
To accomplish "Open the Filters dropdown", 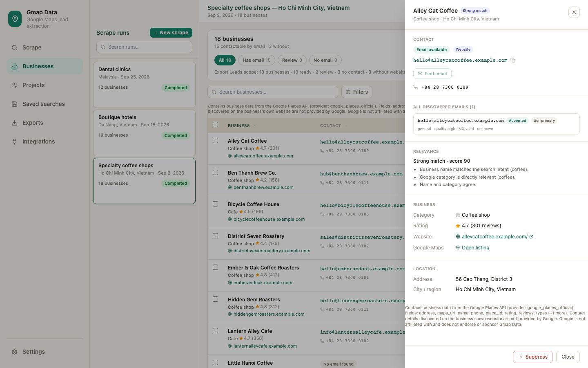I will click(x=357, y=92).
